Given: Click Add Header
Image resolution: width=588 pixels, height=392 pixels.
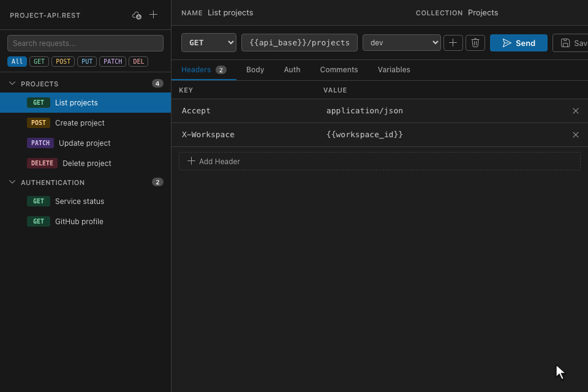Looking at the screenshot, I should pyautogui.click(x=380, y=161).
